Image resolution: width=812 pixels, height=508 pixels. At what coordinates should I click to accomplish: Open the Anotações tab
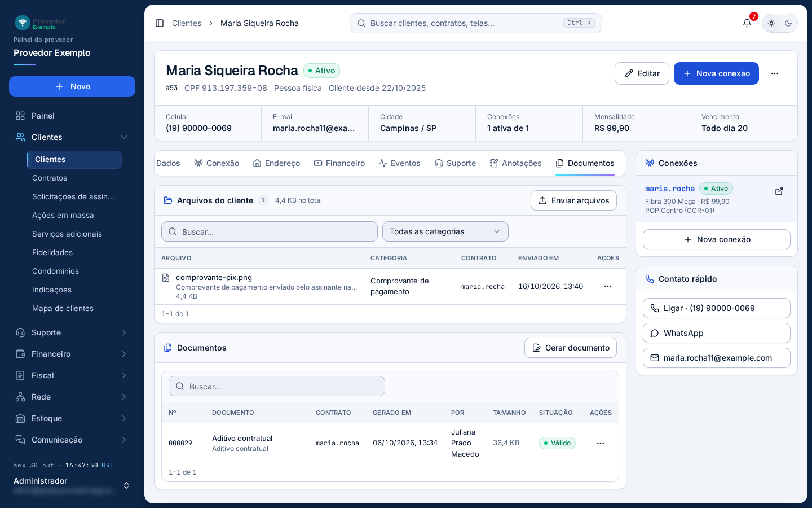click(515, 163)
